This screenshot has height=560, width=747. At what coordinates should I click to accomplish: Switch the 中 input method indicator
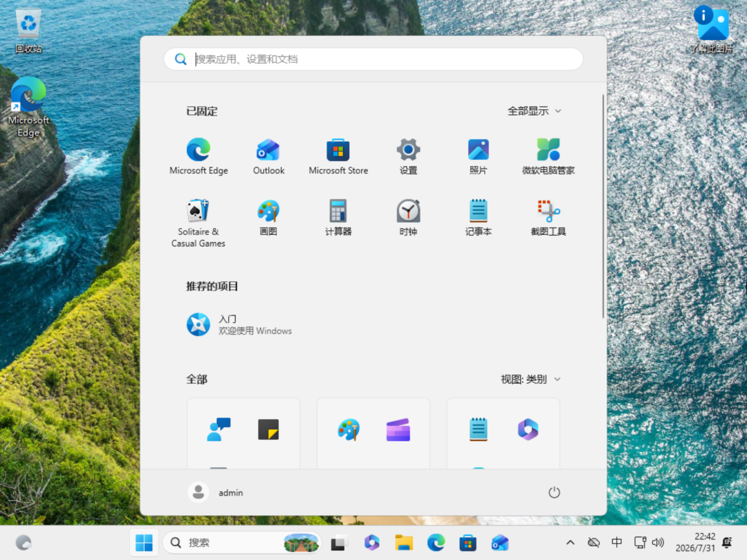click(x=616, y=543)
